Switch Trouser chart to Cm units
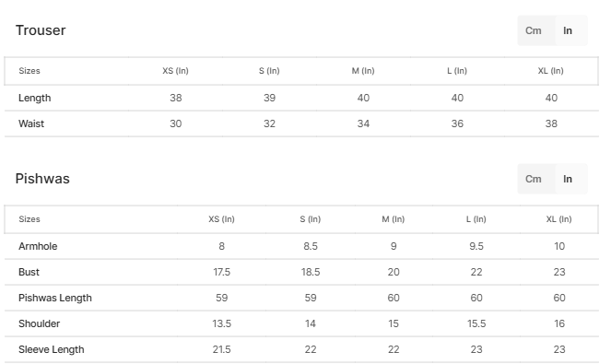This screenshot has width=611, height=364. pyautogui.click(x=533, y=30)
